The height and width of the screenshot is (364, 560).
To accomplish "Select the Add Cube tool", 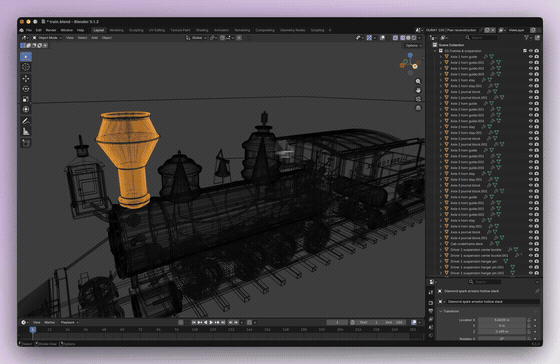I will 26,143.
